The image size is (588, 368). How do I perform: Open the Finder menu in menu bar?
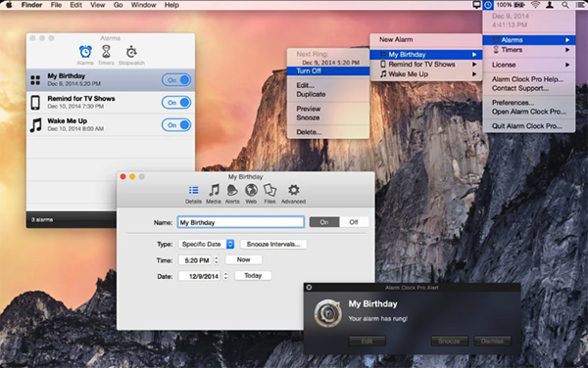[x=31, y=5]
